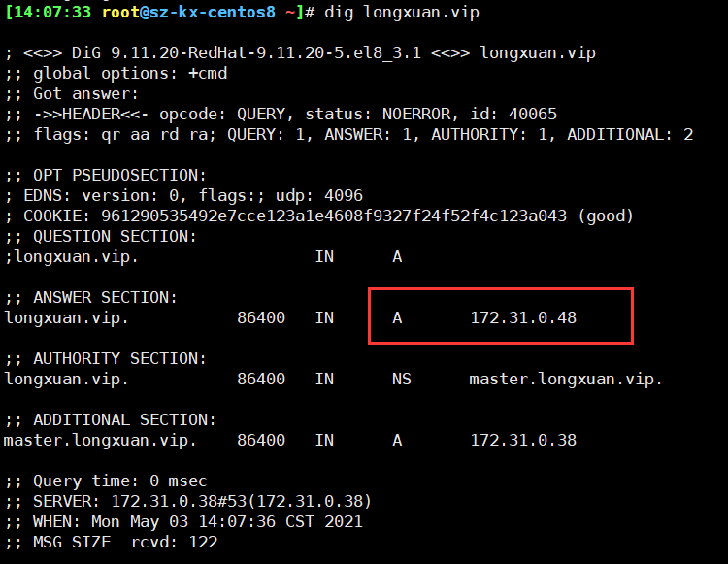Click the 86400 TTL in the answer row

261,318
